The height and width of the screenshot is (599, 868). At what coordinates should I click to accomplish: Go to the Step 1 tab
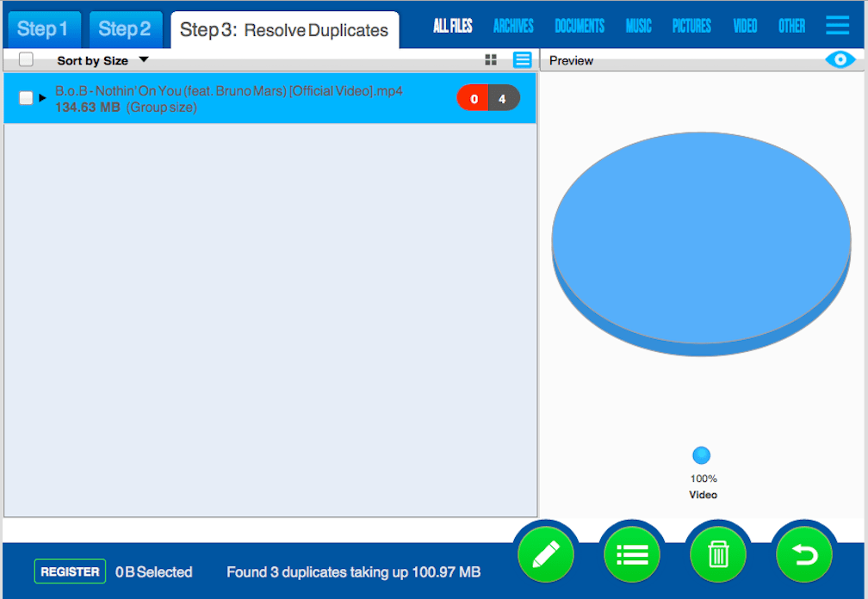coord(43,29)
